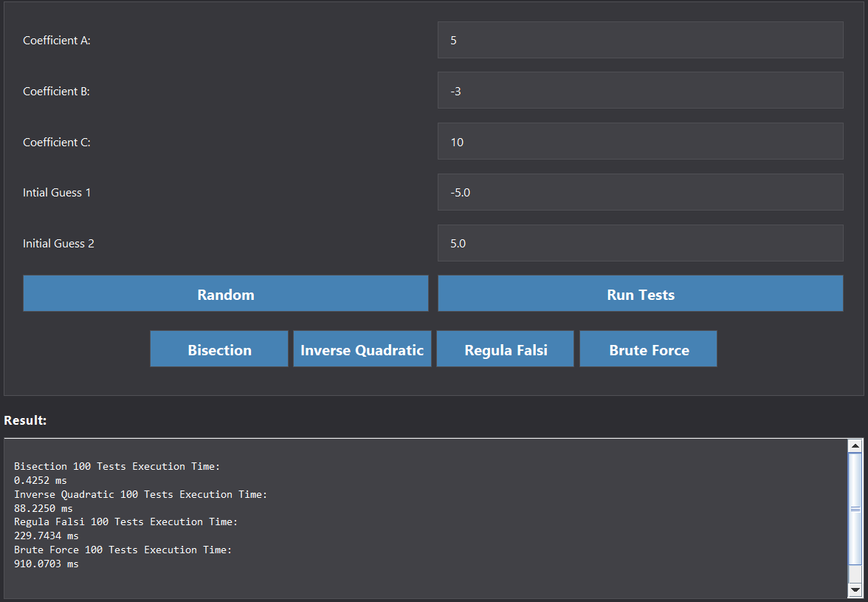868x602 pixels.
Task: Choose the Inverse Quadratic button
Action: [x=362, y=349]
